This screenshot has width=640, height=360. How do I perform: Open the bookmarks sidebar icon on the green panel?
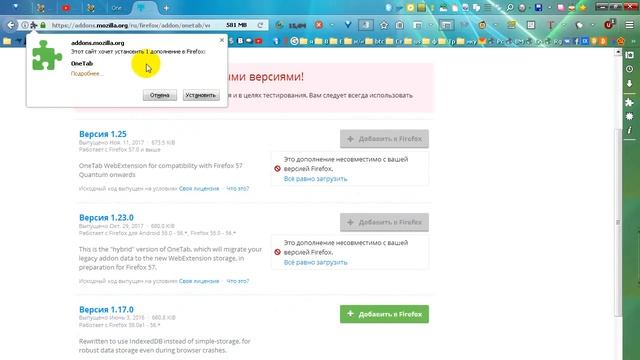point(629,55)
